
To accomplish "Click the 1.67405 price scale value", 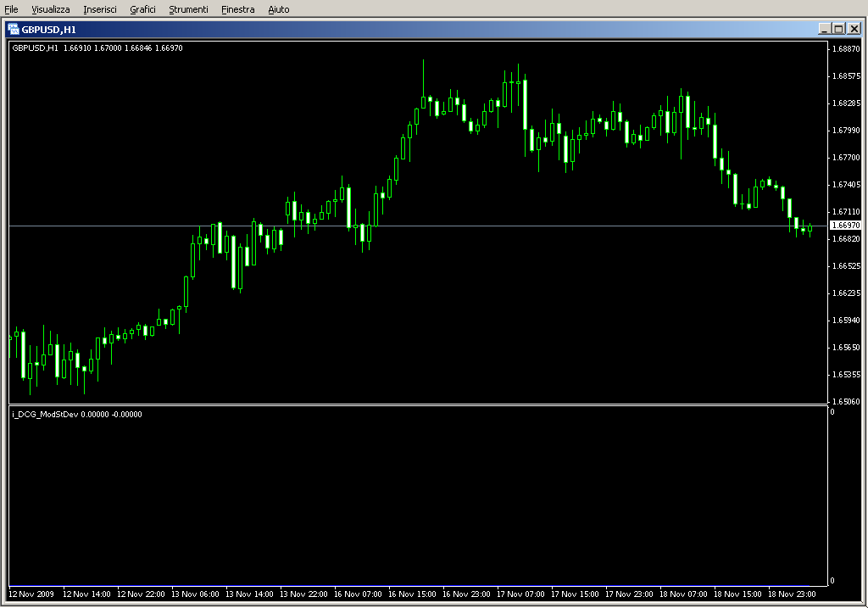I will (x=847, y=184).
